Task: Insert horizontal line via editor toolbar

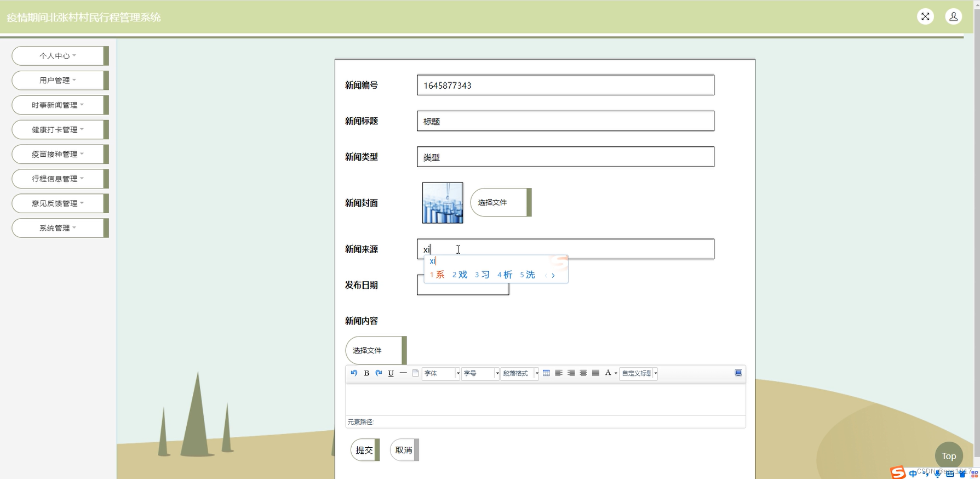Action: coord(403,373)
